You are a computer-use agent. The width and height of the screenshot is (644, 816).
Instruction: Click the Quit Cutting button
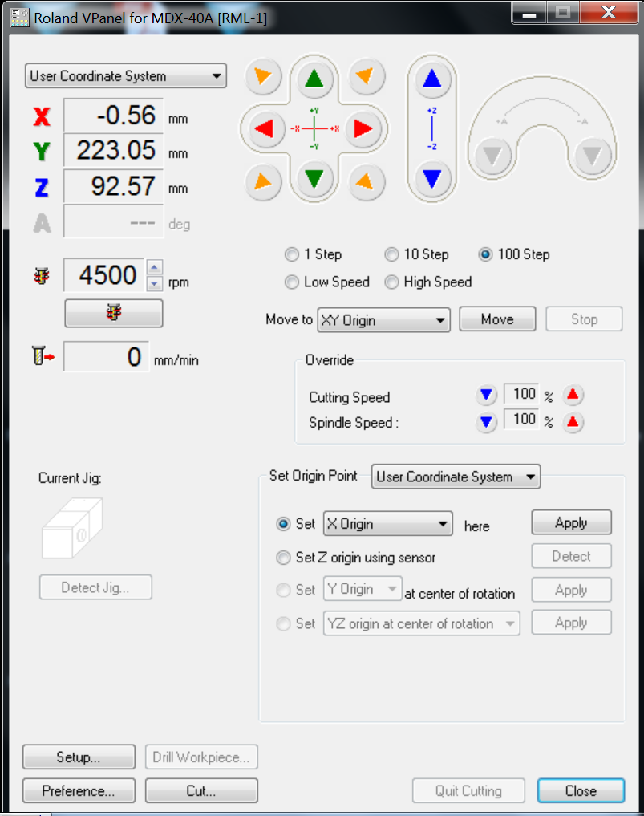tap(468, 791)
